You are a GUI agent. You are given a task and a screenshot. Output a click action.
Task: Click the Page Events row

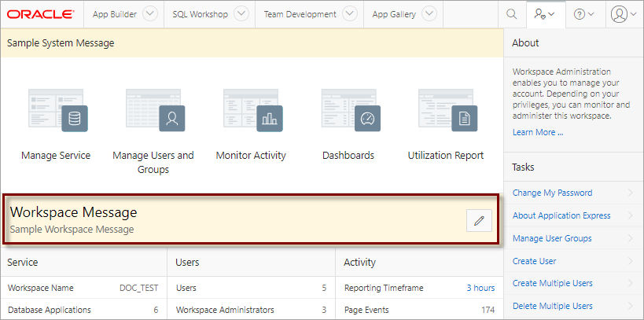click(x=419, y=310)
